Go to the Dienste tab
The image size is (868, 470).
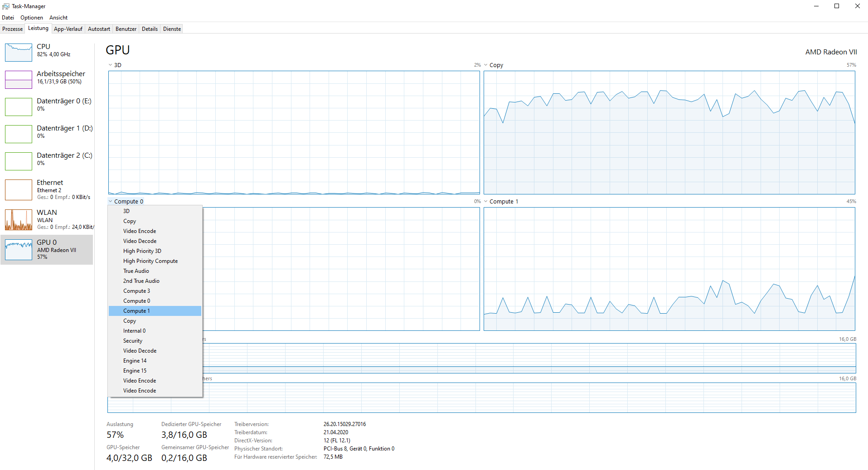pyautogui.click(x=172, y=29)
